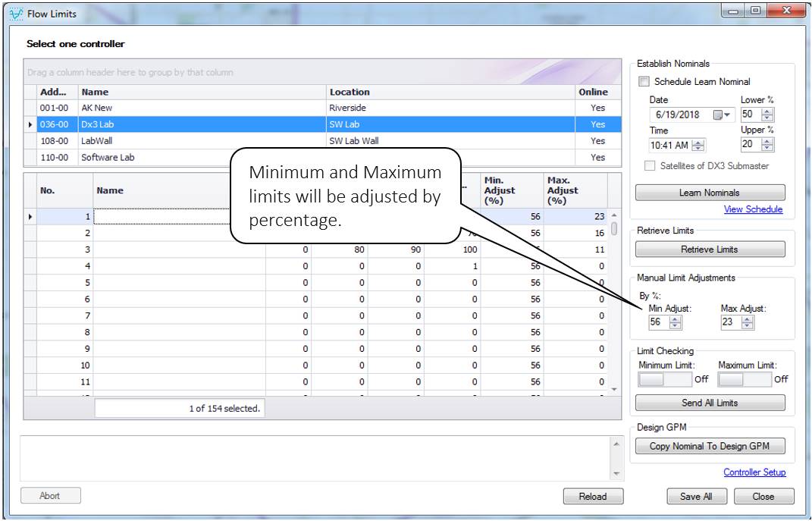Sort by the Online column header
Viewport: 812px width, 521px height.
coord(598,93)
